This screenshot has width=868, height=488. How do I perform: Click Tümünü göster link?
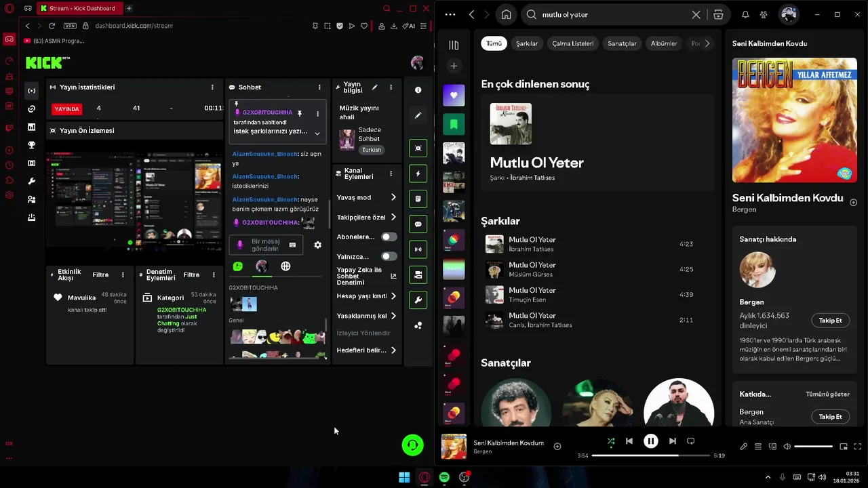827,394
